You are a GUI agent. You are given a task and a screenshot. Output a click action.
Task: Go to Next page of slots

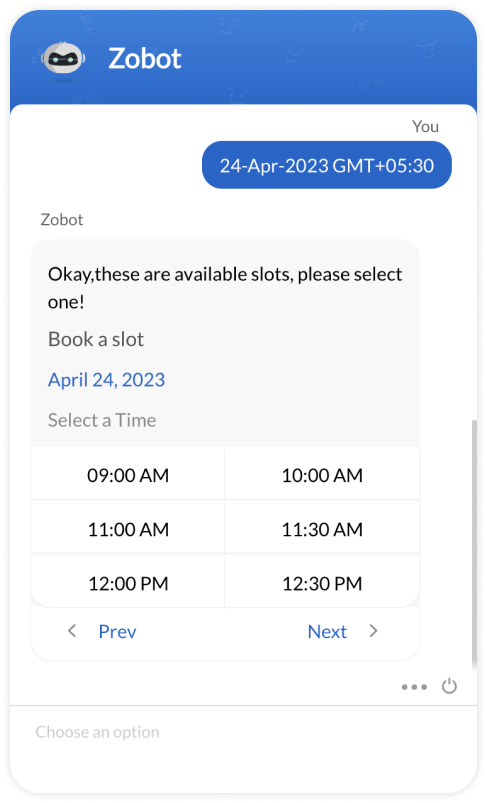[x=327, y=631]
